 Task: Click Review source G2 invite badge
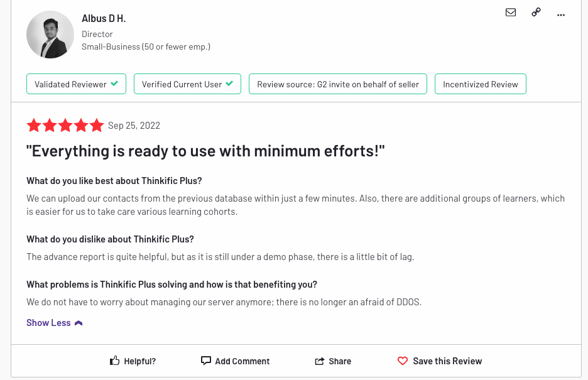click(338, 84)
